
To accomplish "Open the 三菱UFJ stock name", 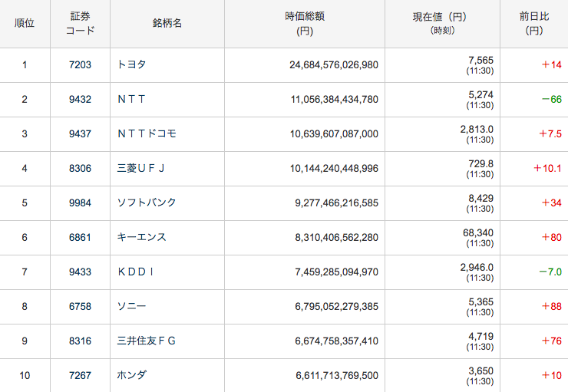I will [141, 168].
